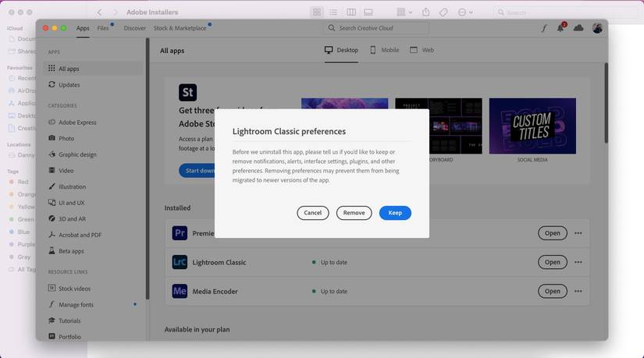
Task: Open notifications bell icon
Action: pyautogui.click(x=560, y=28)
